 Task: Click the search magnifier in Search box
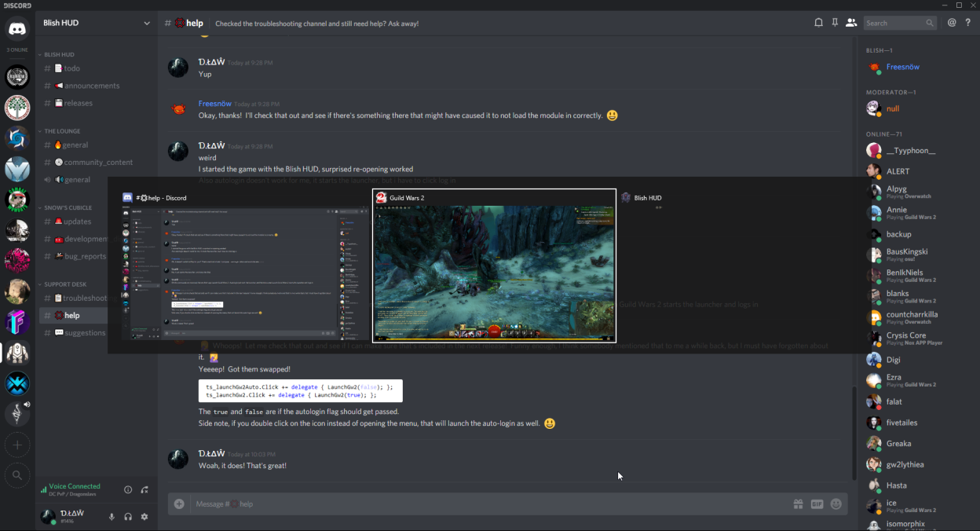[x=930, y=24]
